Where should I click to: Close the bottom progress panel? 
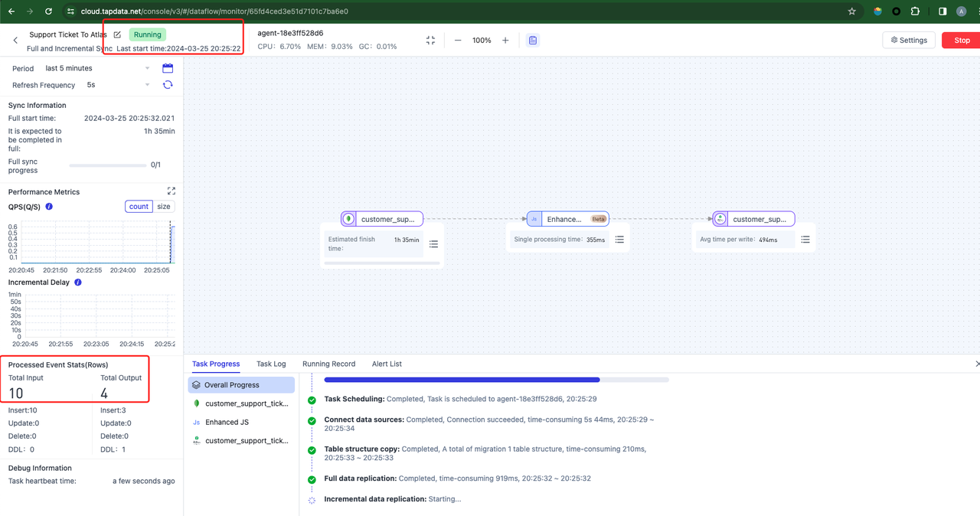977,364
